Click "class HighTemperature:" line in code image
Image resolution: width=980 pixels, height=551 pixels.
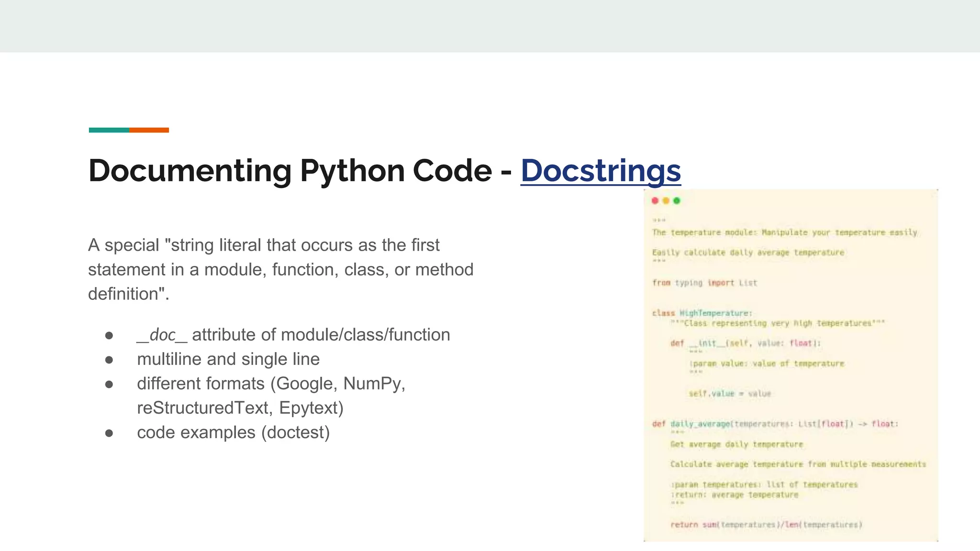click(702, 313)
